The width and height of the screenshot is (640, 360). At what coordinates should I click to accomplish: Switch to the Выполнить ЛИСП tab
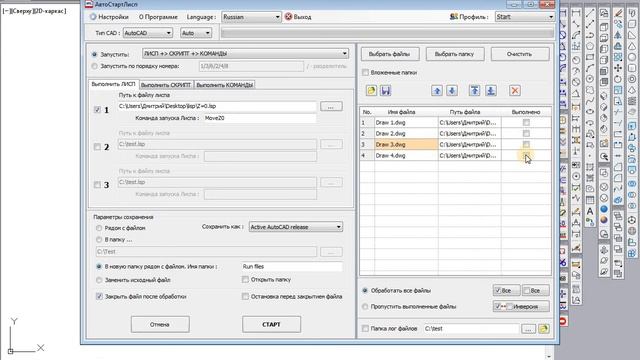[113, 84]
